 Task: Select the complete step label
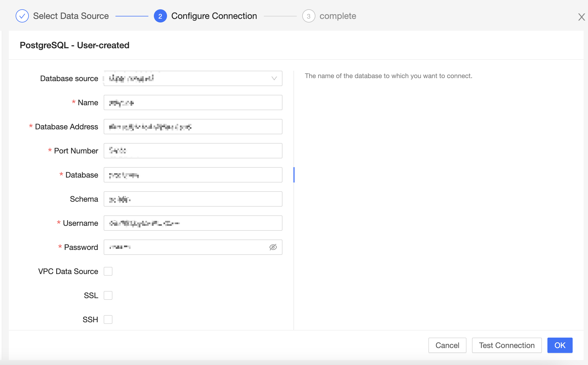click(338, 16)
